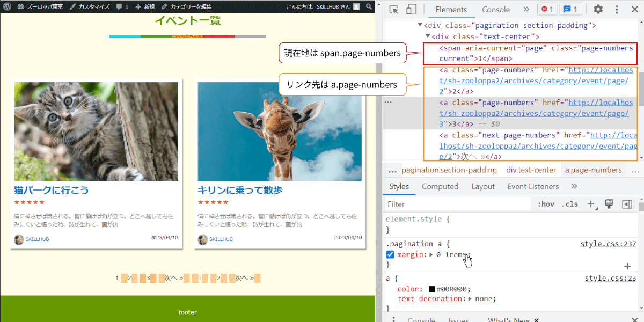This screenshot has width=644, height=322.
Task: Open the キリンに乗って散歩 post title
Action: pos(240,190)
